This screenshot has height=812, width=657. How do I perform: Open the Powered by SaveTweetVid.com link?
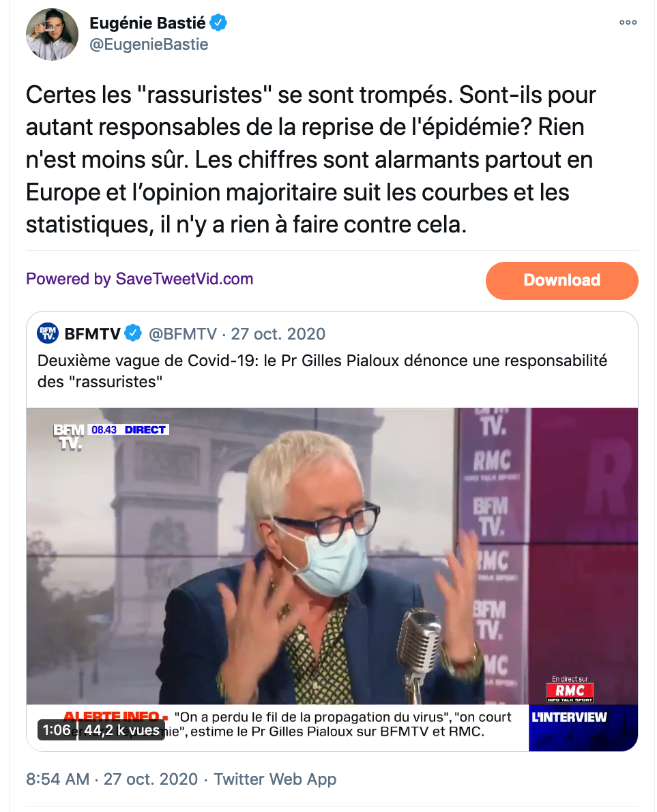[x=139, y=279]
